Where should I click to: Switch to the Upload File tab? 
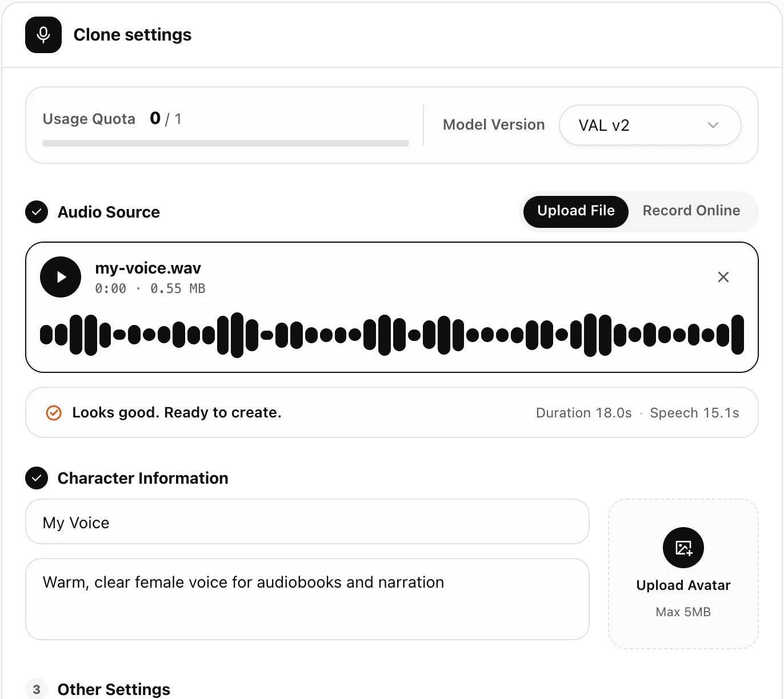tap(576, 212)
